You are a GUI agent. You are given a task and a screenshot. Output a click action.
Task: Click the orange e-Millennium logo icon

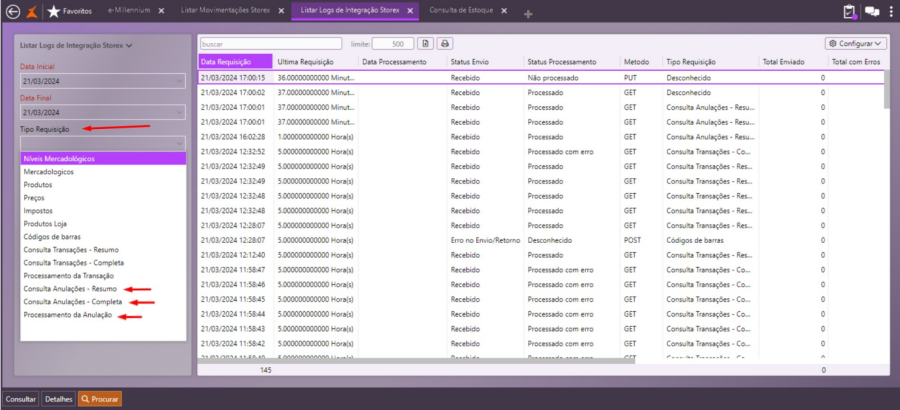tap(33, 11)
